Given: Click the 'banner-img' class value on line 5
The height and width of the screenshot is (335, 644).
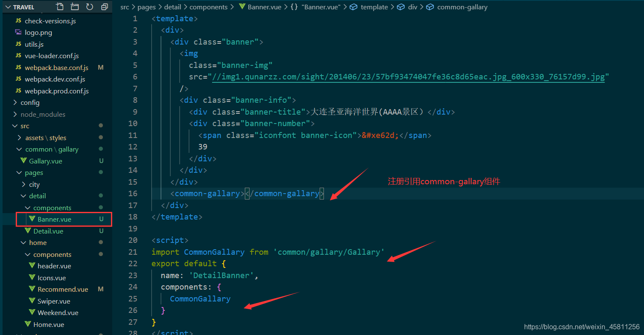Looking at the screenshot, I should pos(245,65).
